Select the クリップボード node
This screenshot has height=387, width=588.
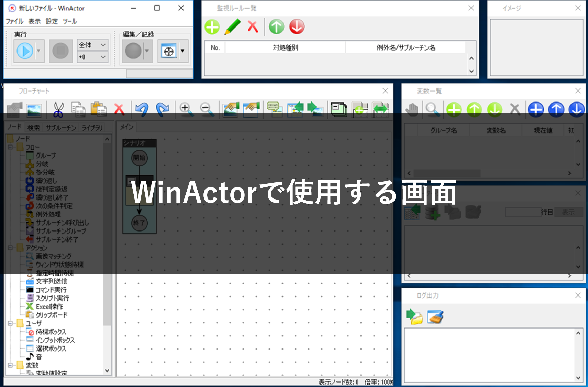point(52,315)
